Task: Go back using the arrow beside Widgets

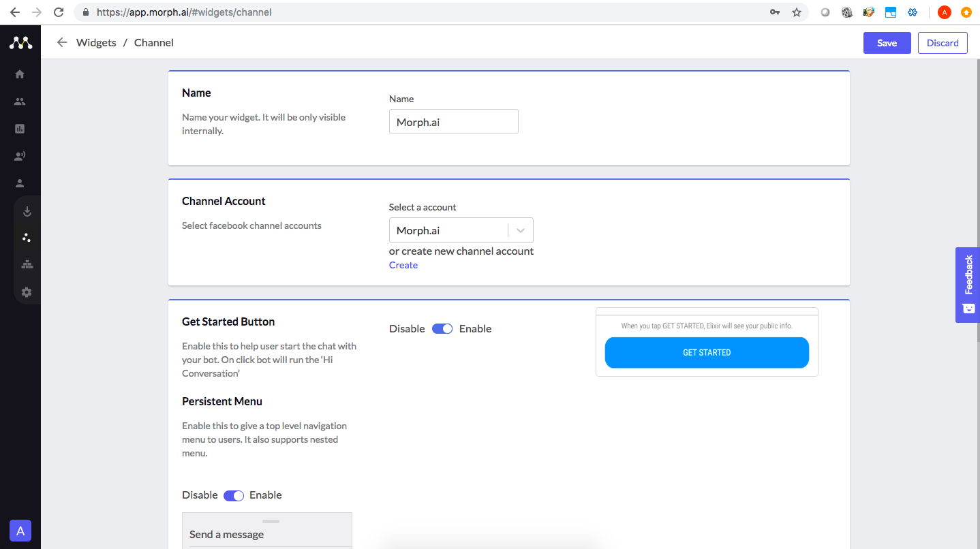Action: pos(62,42)
